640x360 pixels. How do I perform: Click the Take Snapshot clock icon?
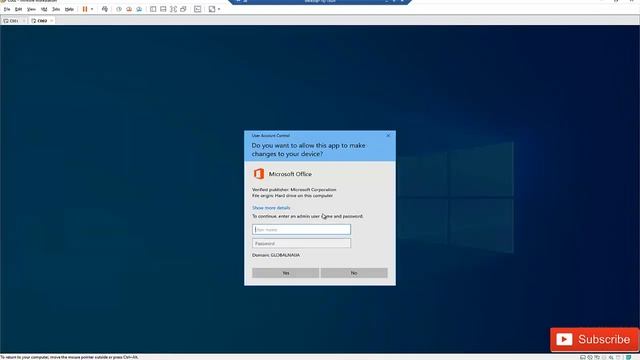(x=119, y=9)
